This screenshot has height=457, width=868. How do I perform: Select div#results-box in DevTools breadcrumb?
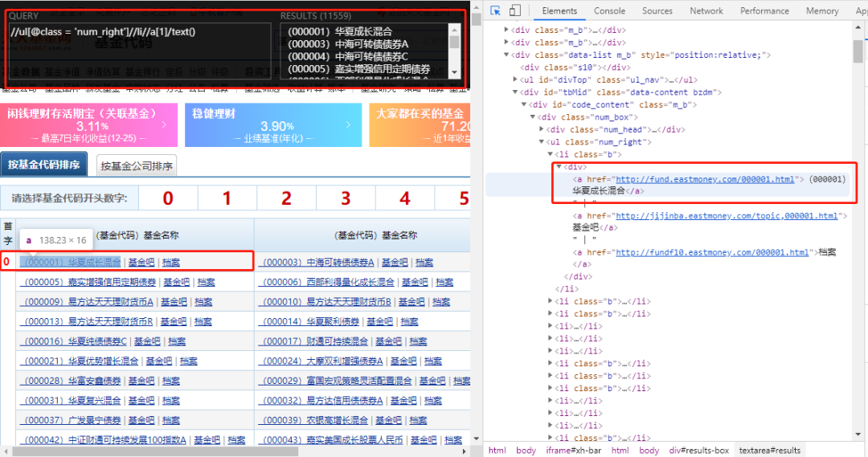[x=699, y=451]
